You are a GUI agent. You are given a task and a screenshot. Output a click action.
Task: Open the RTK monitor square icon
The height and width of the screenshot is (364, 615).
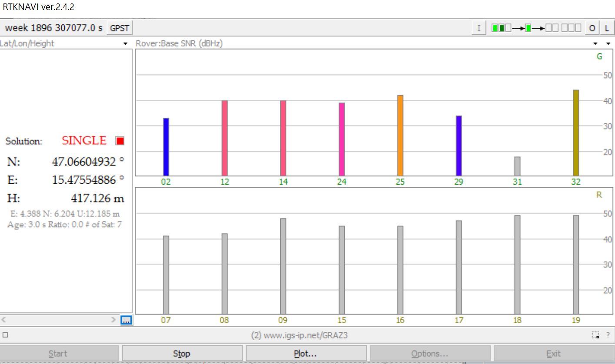pyautogui.click(x=5, y=335)
